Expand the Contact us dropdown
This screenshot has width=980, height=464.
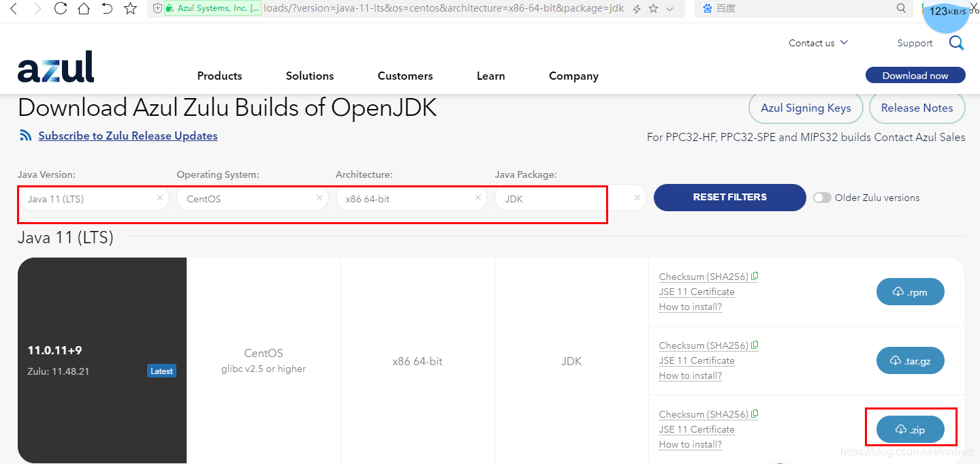coord(818,43)
